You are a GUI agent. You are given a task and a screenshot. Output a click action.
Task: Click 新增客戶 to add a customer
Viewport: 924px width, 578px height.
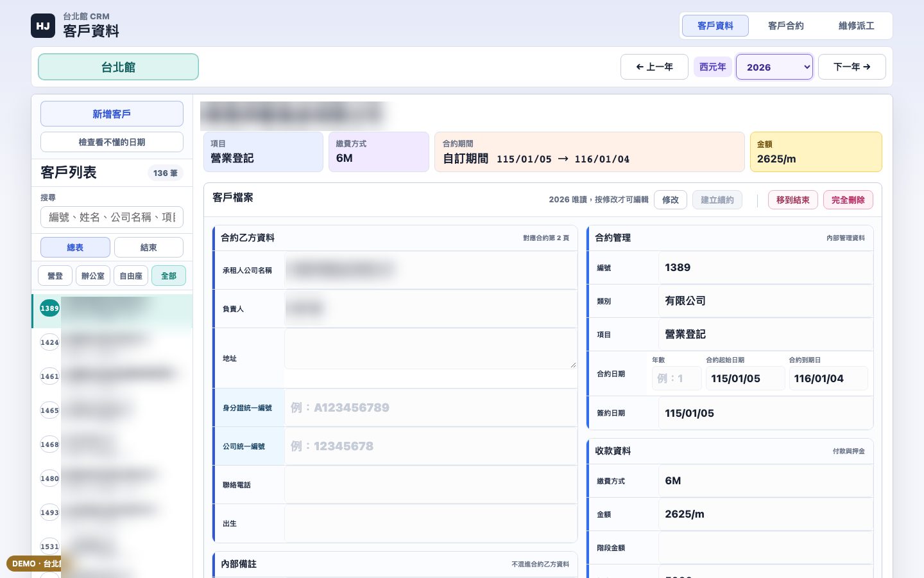112,114
